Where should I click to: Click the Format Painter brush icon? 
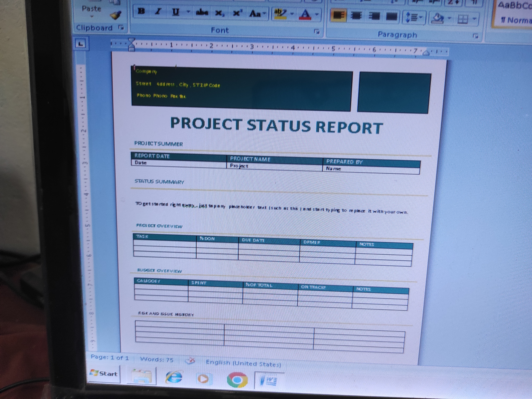pyautogui.click(x=116, y=16)
